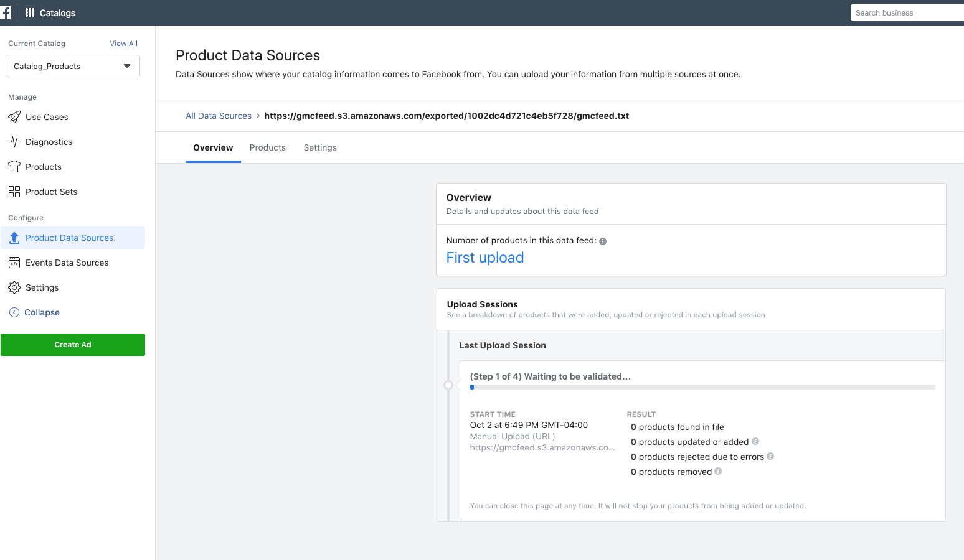
Task: Click the feed URL in the breadcrumb
Action: coord(447,116)
